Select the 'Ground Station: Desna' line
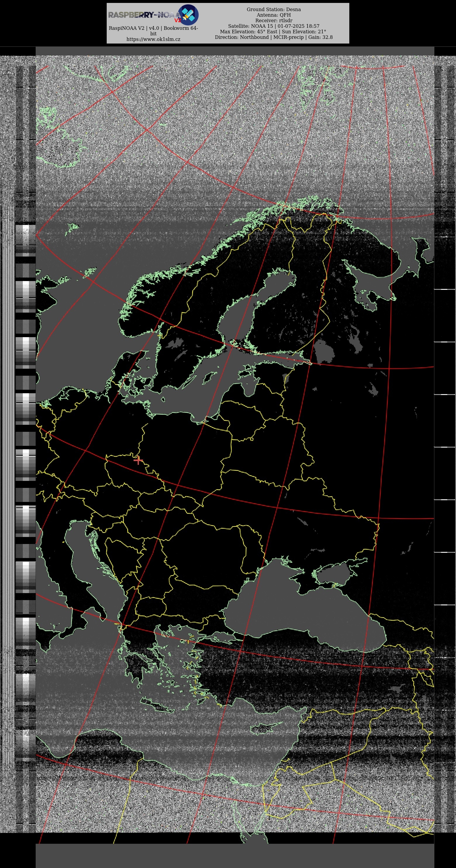Image resolution: width=456 pixels, height=868 pixels. 274,9
